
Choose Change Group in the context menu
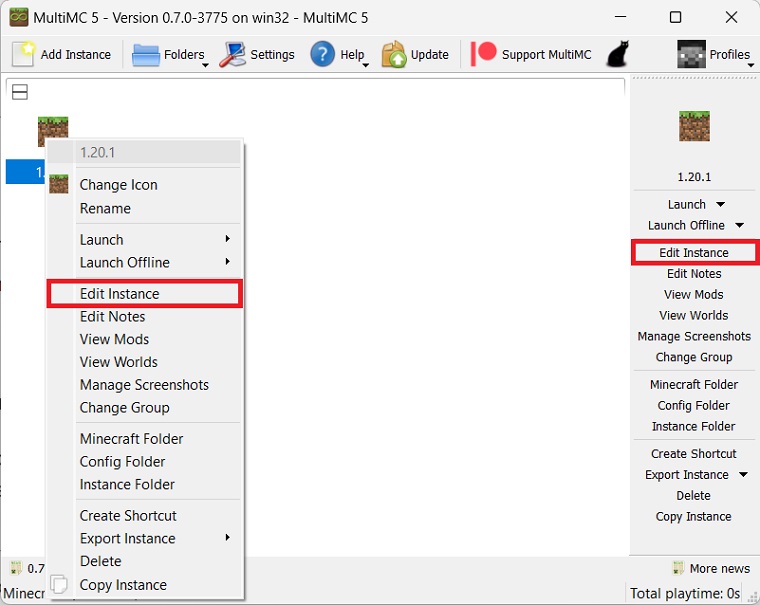point(144,408)
